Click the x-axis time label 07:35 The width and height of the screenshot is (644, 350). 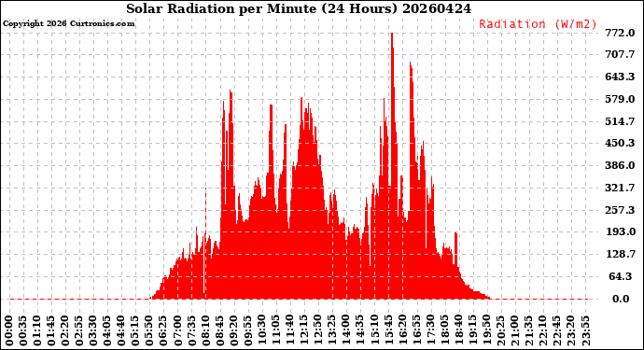point(192,331)
